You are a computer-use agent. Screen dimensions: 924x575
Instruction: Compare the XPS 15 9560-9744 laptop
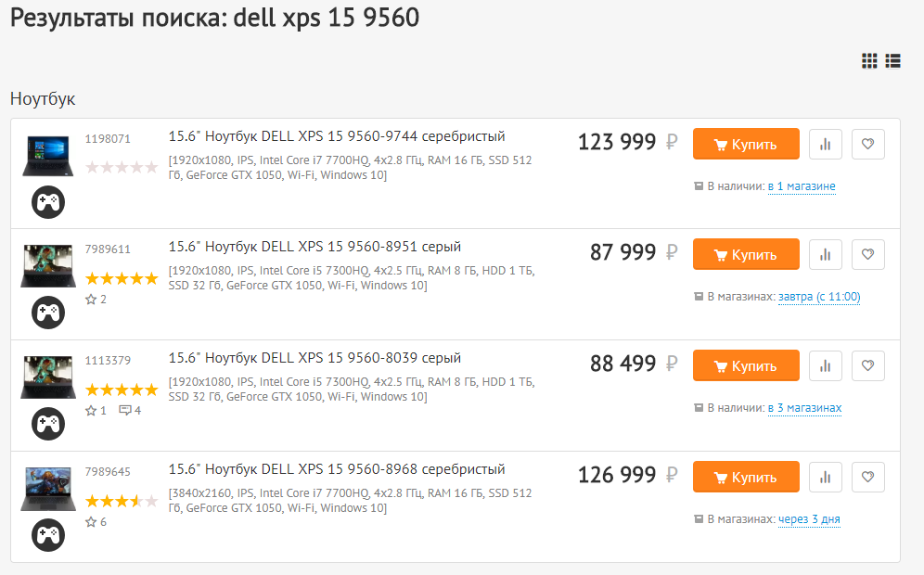point(825,144)
